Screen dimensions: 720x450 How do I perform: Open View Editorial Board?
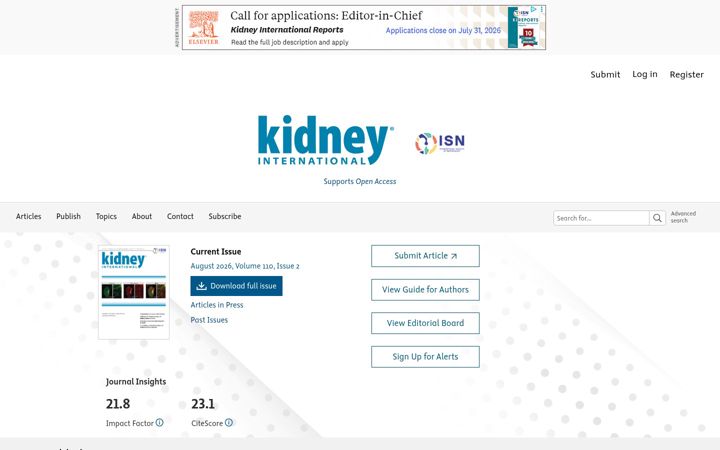tap(425, 323)
